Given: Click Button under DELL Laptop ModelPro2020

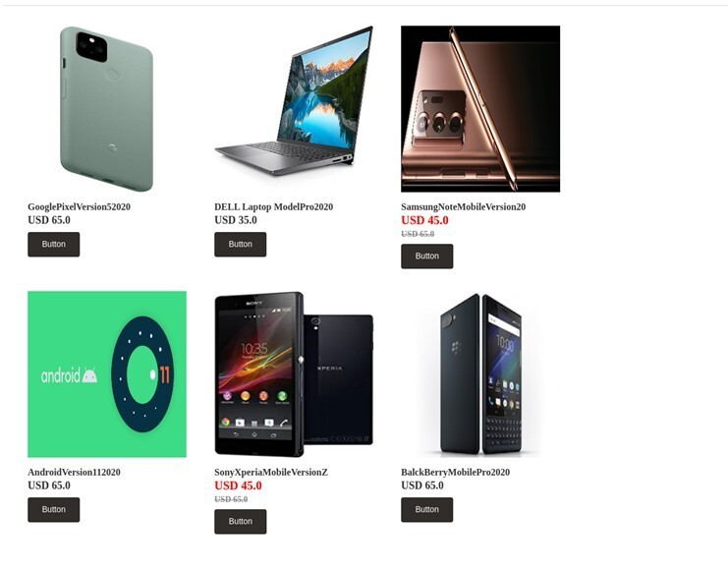Looking at the screenshot, I should pos(240,245).
